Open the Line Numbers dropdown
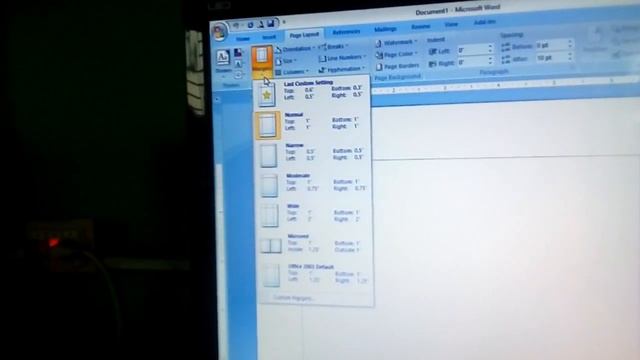The width and height of the screenshot is (640, 360). [x=342, y=58]
